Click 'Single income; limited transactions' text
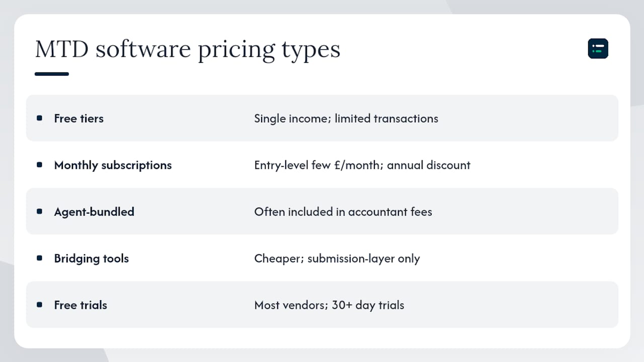Screen dimensions: 644x362 [x=346, y=119]
